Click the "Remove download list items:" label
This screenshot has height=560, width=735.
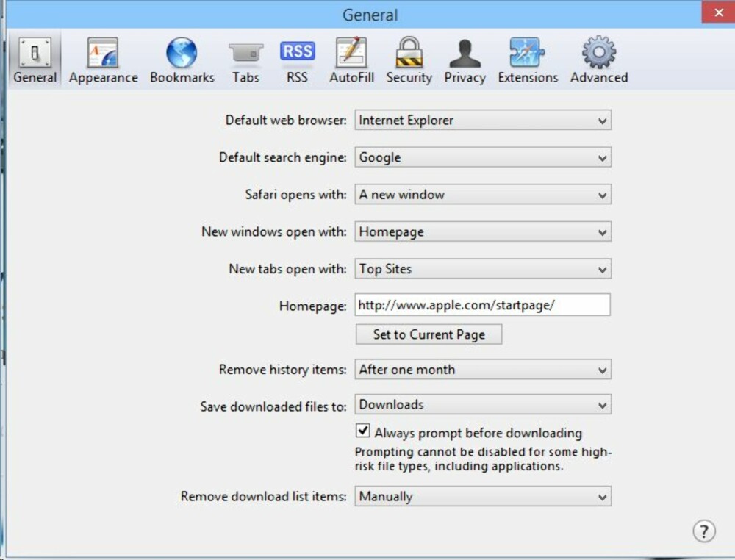[263, 496]
